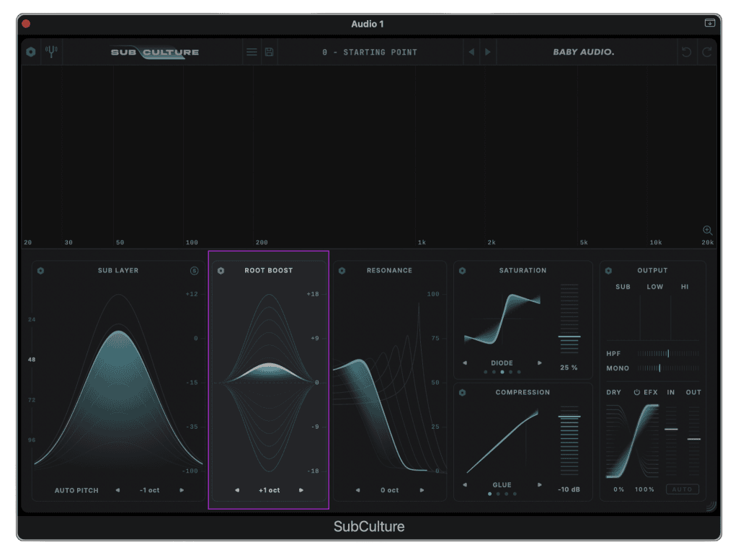738x560 pixels.
Task: Click the DIODE saturation type label
Action: click(502, 363)
